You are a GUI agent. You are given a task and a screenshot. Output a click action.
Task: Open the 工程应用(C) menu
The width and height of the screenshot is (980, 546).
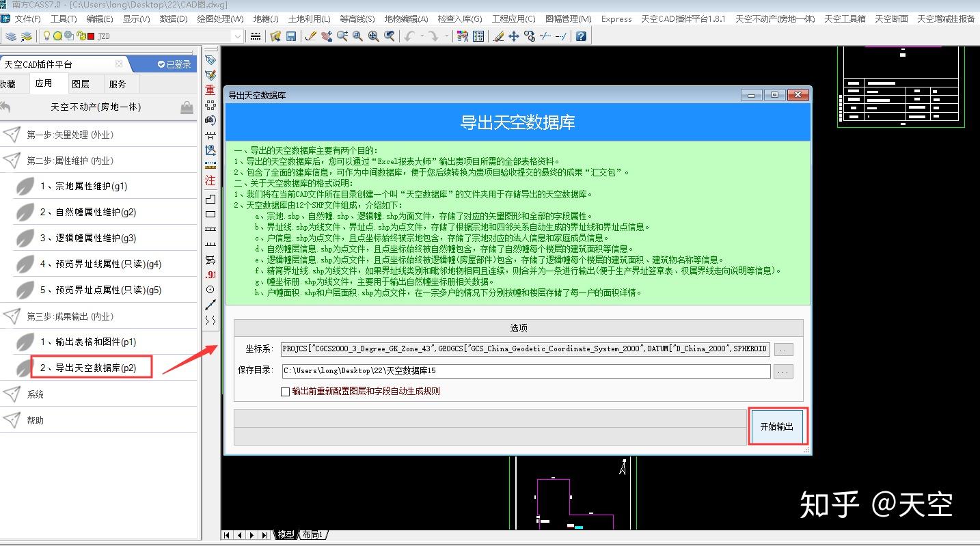(x=514, y=19)
